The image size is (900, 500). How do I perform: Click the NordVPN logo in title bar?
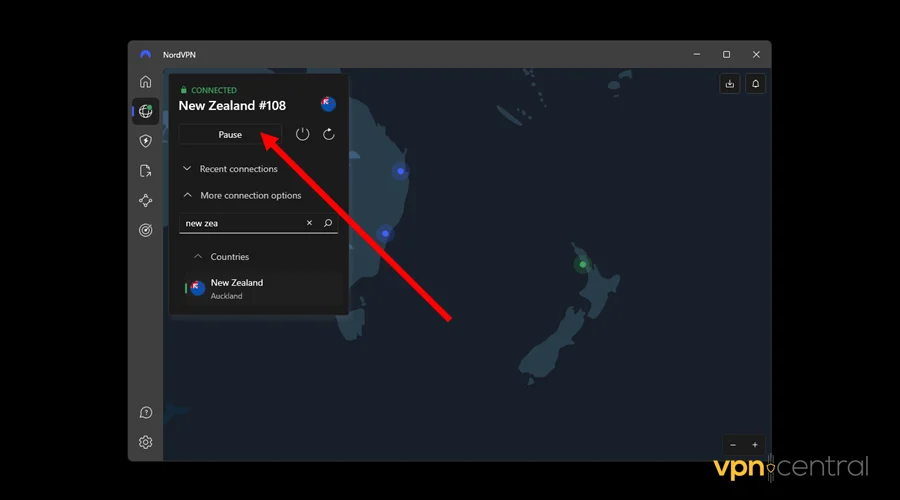tap(146, 55)
